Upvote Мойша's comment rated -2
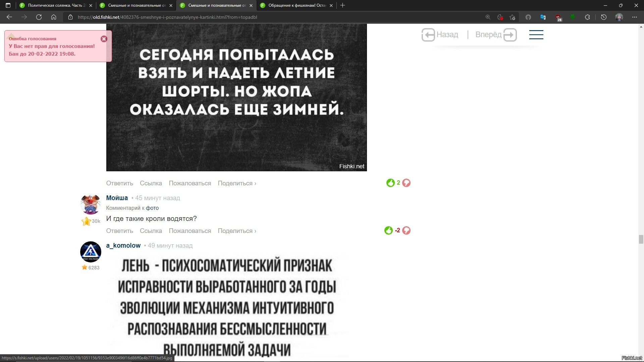Image resolution: width=644 pixels, height=362 pixels. 388,230
